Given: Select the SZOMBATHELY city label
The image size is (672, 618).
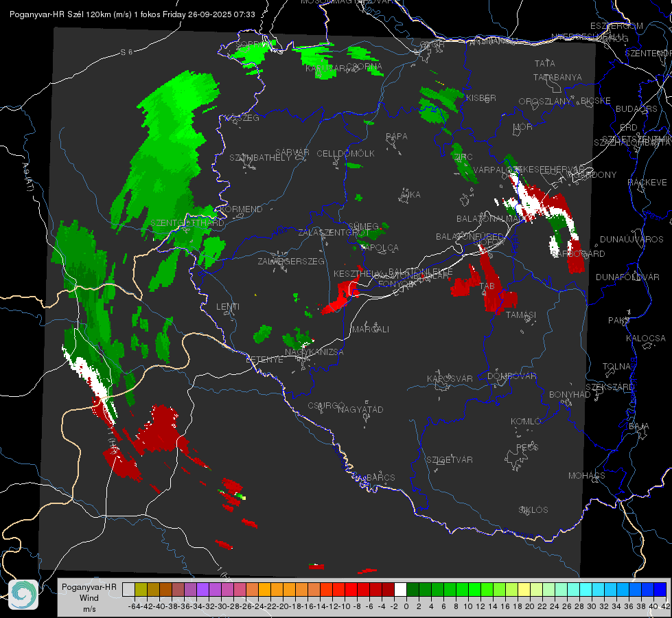Looking at the screenshot, I should (260, 158).
